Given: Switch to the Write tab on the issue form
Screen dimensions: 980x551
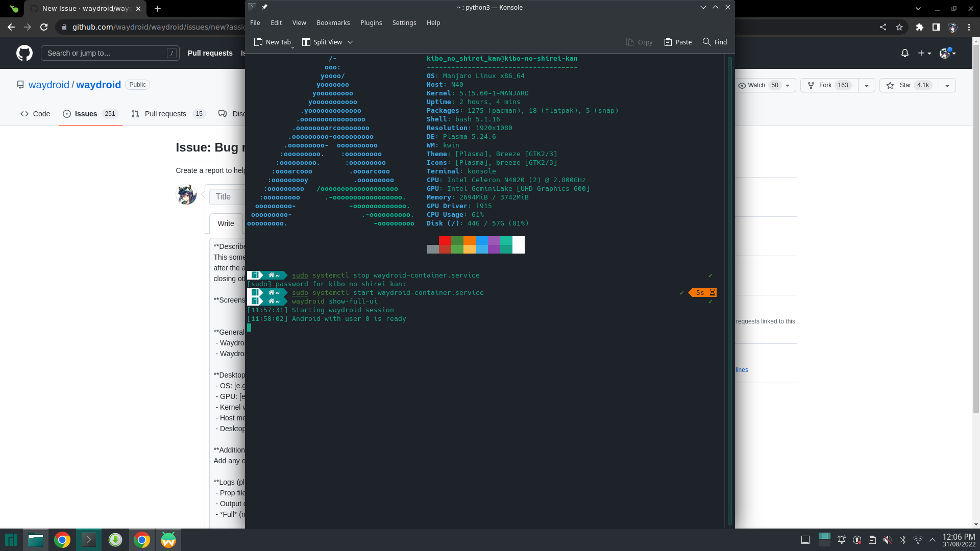Looking at the screenshot, I should (x=225, y=223).
